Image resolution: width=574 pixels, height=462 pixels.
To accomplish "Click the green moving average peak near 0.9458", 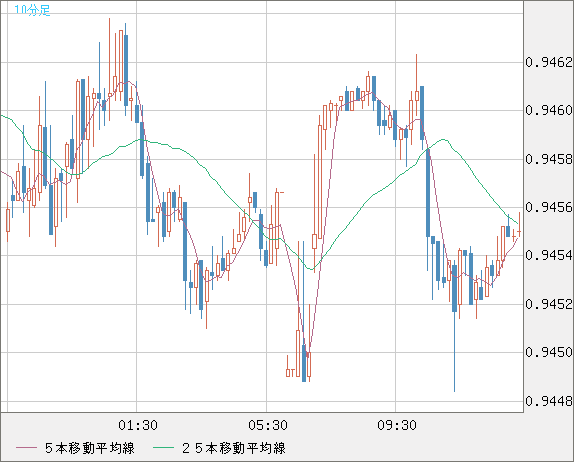I will click(444, 139).
